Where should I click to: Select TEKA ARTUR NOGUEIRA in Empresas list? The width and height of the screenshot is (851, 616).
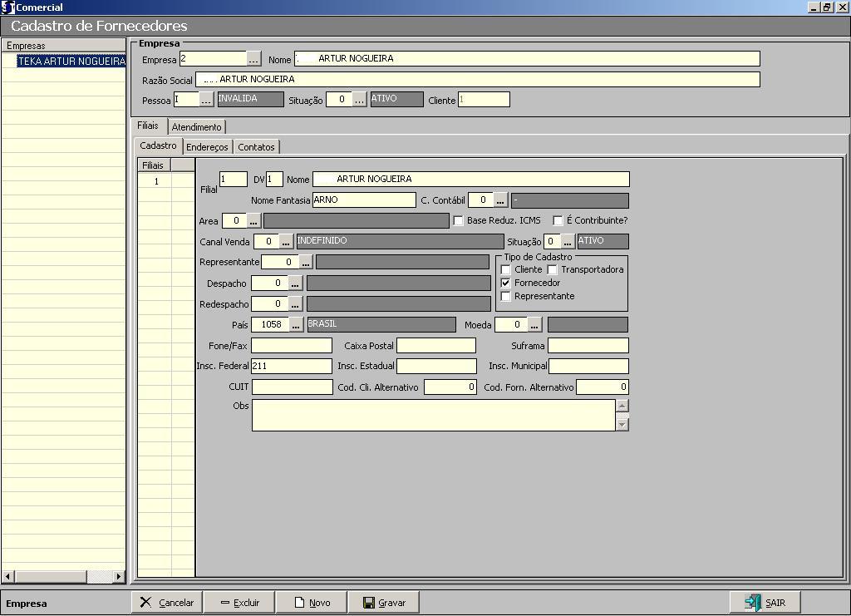pos(71,62)
